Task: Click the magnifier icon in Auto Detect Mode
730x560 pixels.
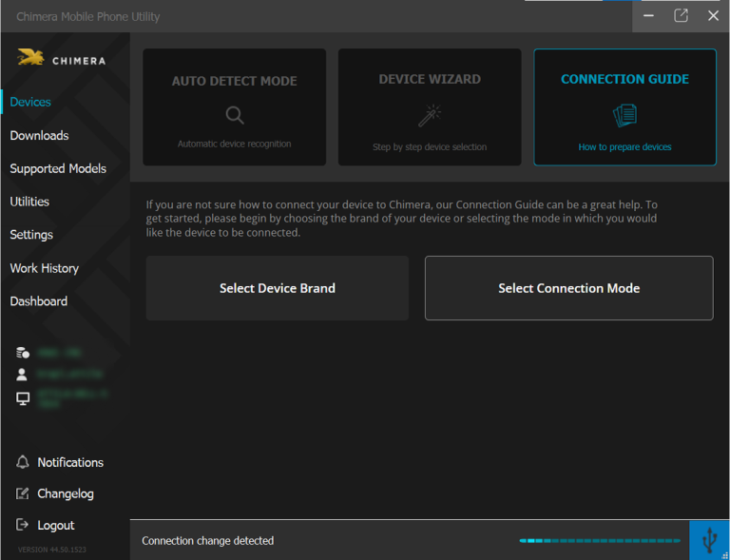Action: (x=235, y=115)
